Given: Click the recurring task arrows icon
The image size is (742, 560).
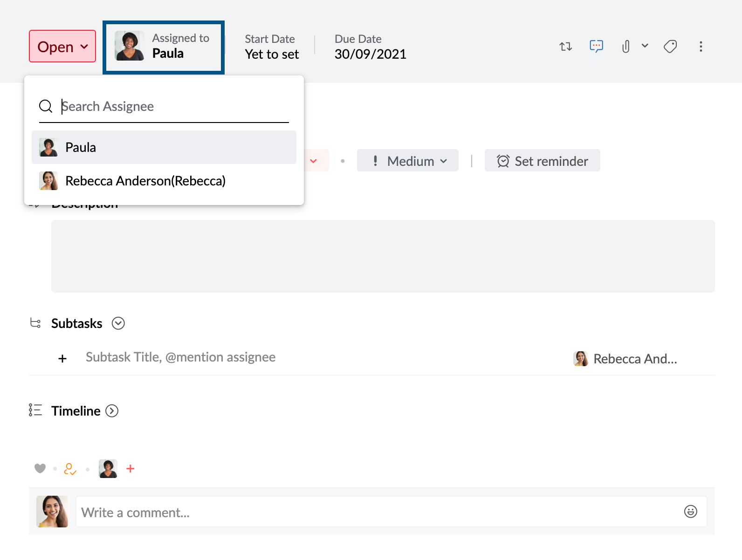Looking at the screenshot, I should [565, 47].
